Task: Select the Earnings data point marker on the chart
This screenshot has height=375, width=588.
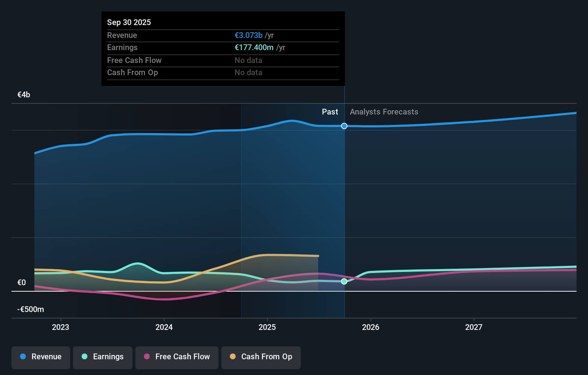Action: coord(344,282)
